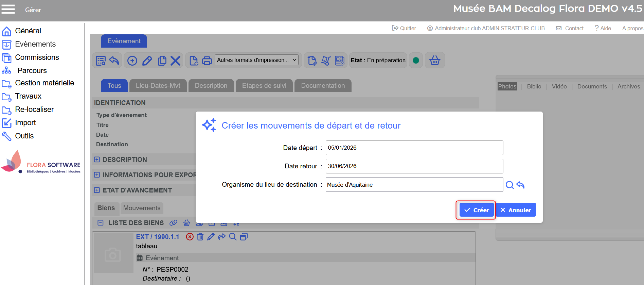Click the green status indicator dot
The width and height of the screenshot is (644, 285).
click(416, 61)
